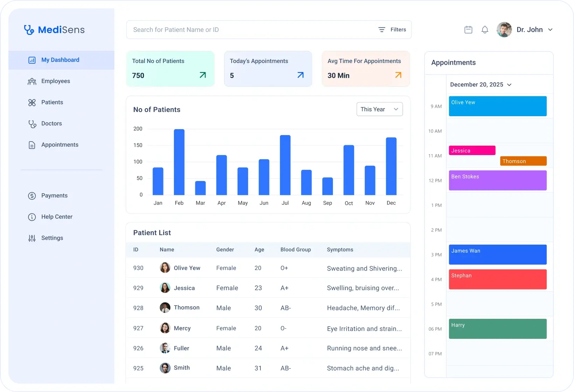Select the Ben Stokes purple appointment block
The width and height of the screenshot is (574, 392).
tap(497, 180)
